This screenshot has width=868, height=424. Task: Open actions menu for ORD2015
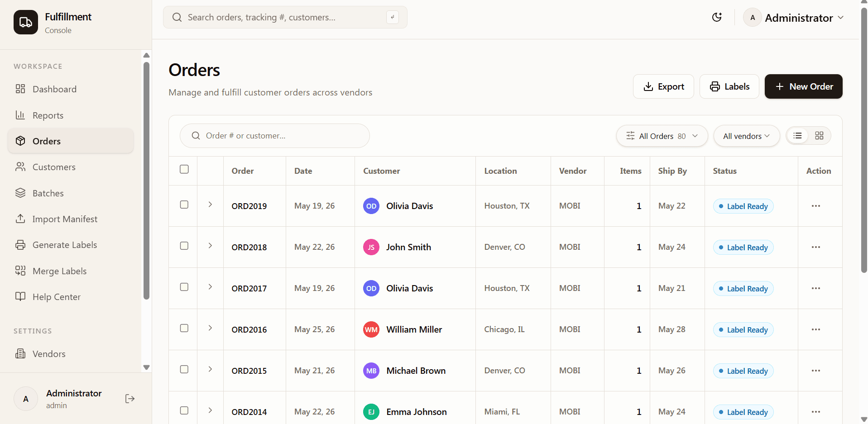(816, 371)
